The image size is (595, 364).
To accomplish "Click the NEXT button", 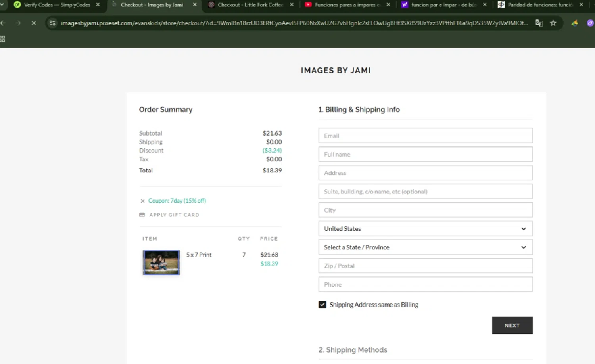I will [x=512, y=326].
